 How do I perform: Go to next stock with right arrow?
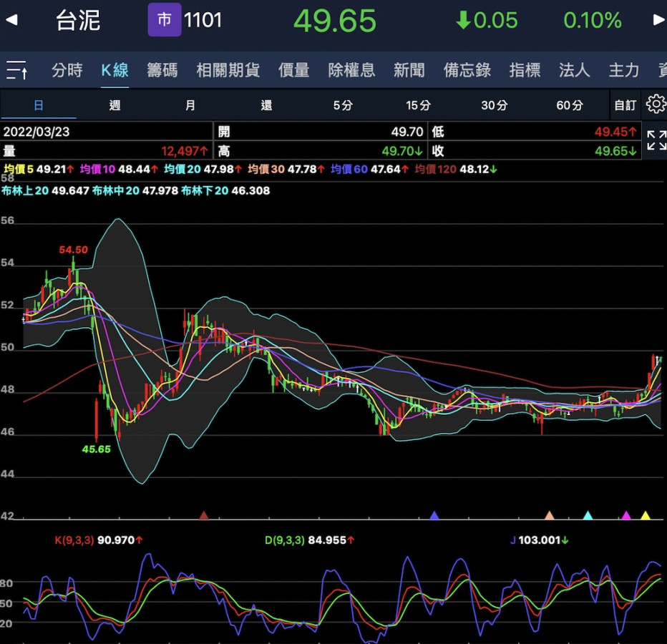[658, 20]
